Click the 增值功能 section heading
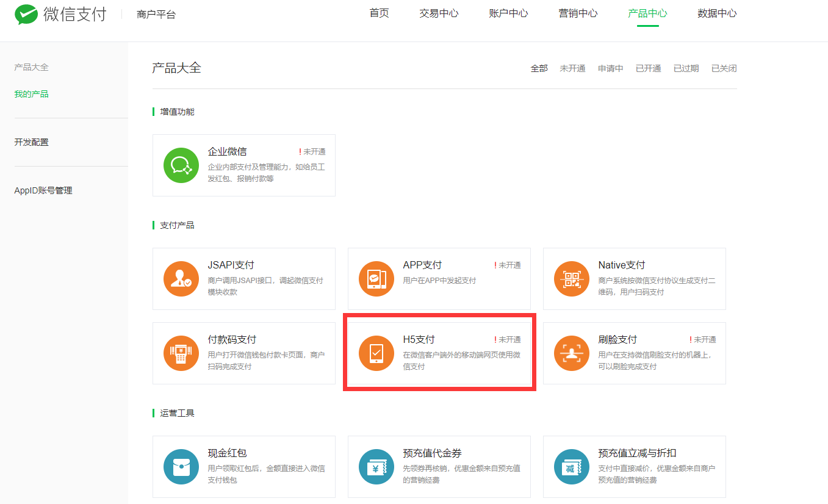The height and width of the screenshot is (504, 828). coord(177,112)
